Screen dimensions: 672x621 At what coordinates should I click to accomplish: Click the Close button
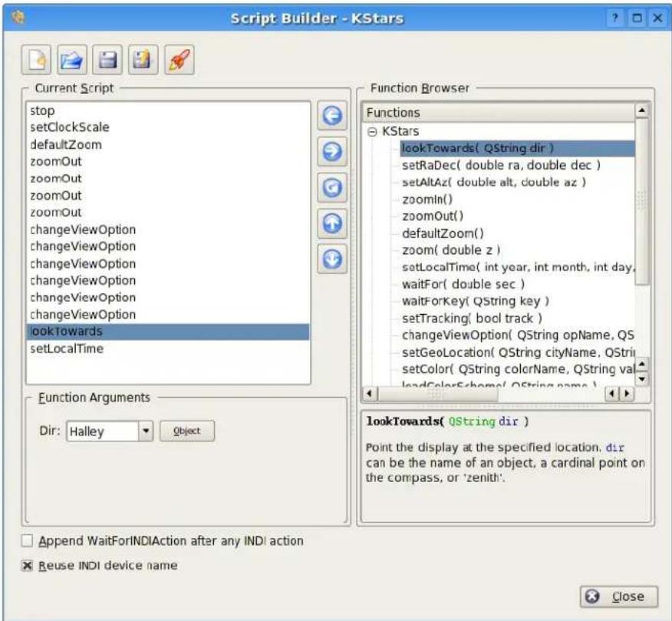619,596
